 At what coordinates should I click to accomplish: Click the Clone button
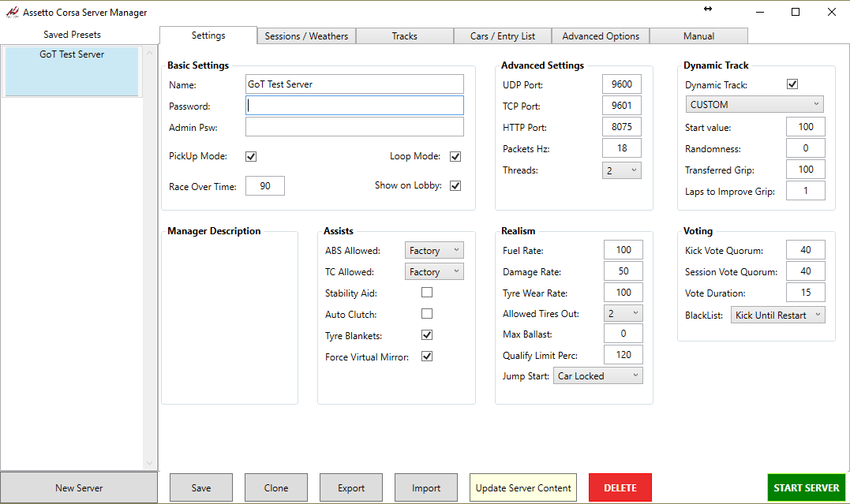276,487
